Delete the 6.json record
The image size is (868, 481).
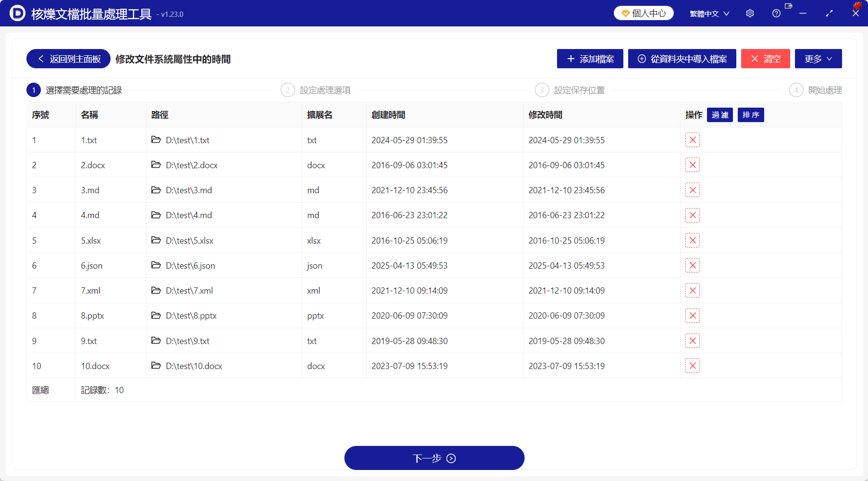click(692, 265)
